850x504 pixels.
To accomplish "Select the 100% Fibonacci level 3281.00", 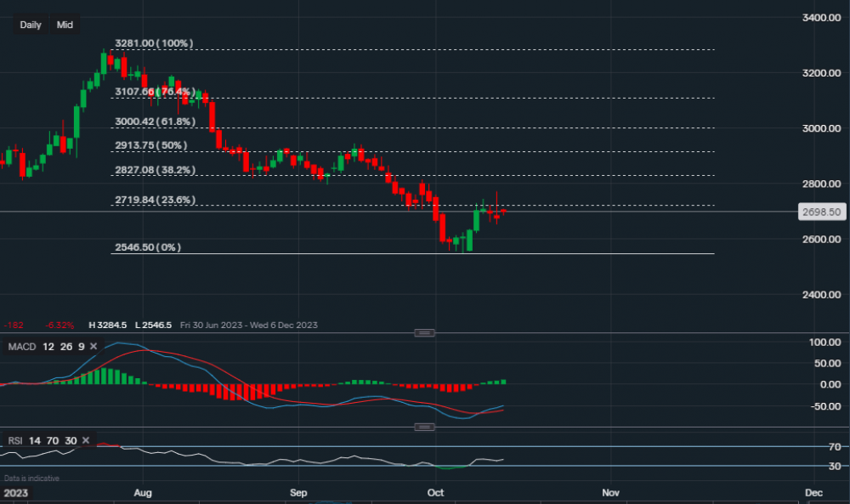I will tap(153, 41).
